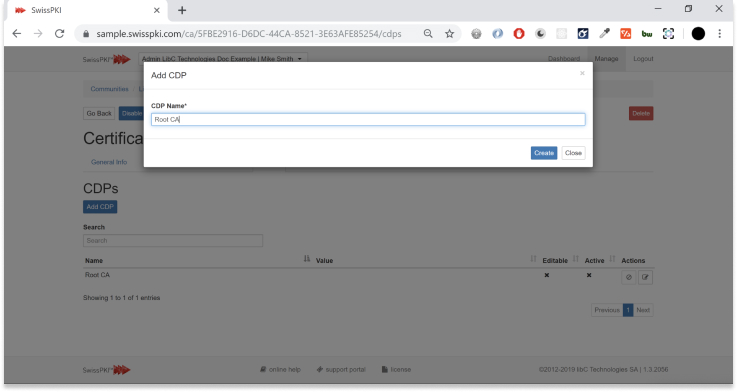
Task: Click the address bar URL
Action: (x=249, y=34)
